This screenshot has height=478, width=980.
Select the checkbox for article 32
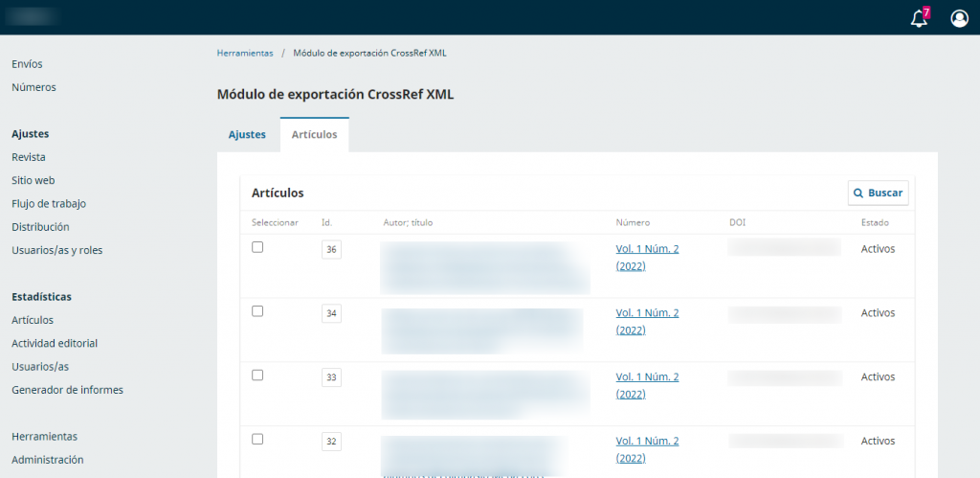click(x=257, y=439)
